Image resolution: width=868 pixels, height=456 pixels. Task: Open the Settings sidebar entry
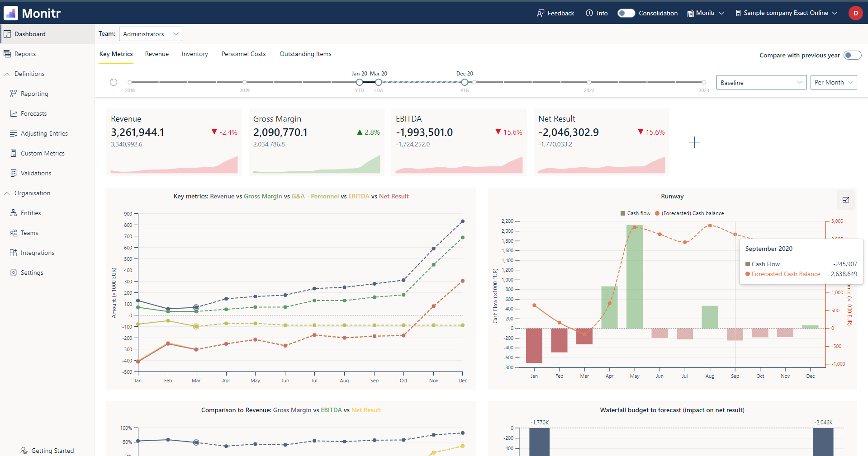(32, 272)
